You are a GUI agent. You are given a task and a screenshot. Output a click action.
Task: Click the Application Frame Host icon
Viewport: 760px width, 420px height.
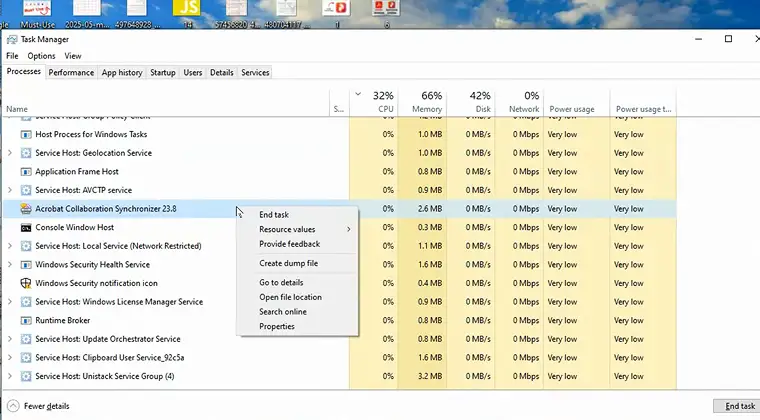point(26,171)
